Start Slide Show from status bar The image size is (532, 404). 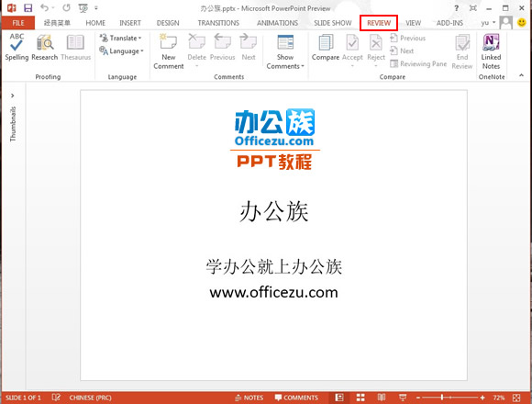[x=403, y=398]
